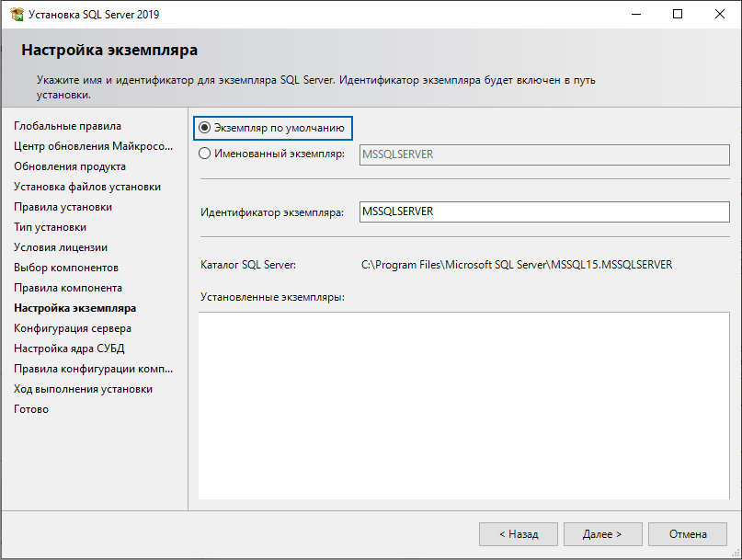This screenshot has width=742, height=560.
Task: Minimize the setup window
Action: pyautogui.click(x=636, y=14)
